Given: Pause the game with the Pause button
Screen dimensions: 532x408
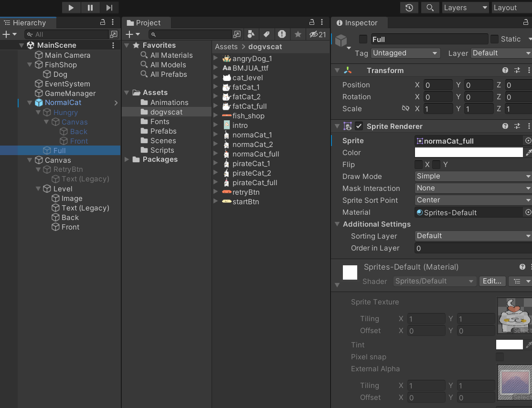Looking at the screenshot, I should 90,8.
